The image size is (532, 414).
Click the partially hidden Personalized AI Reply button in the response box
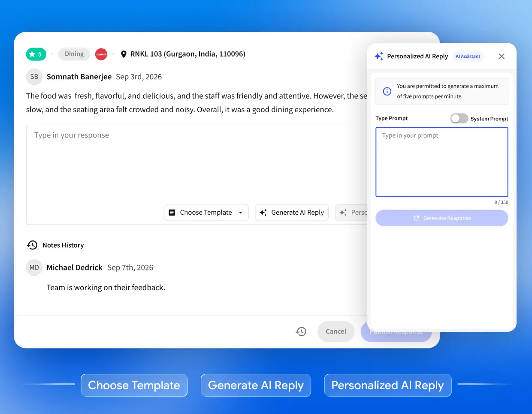(x=351, y=213)
